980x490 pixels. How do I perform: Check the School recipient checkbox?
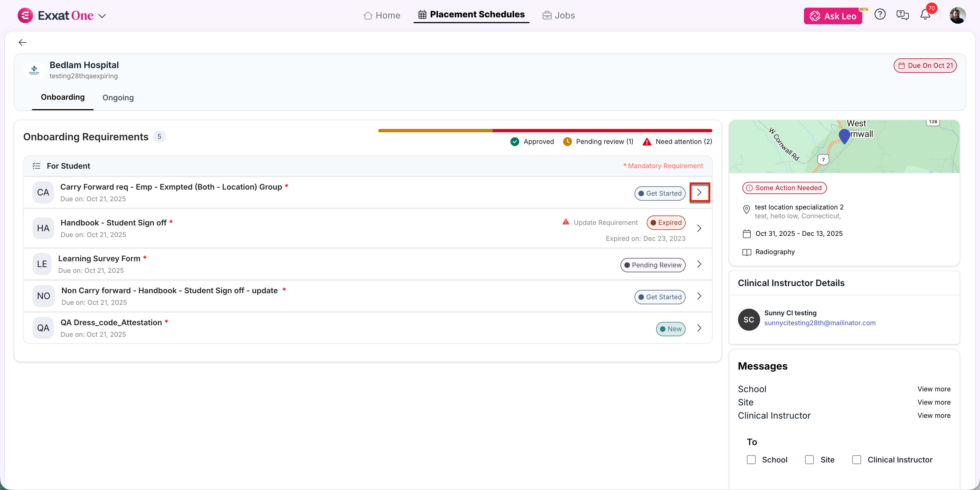751,460
